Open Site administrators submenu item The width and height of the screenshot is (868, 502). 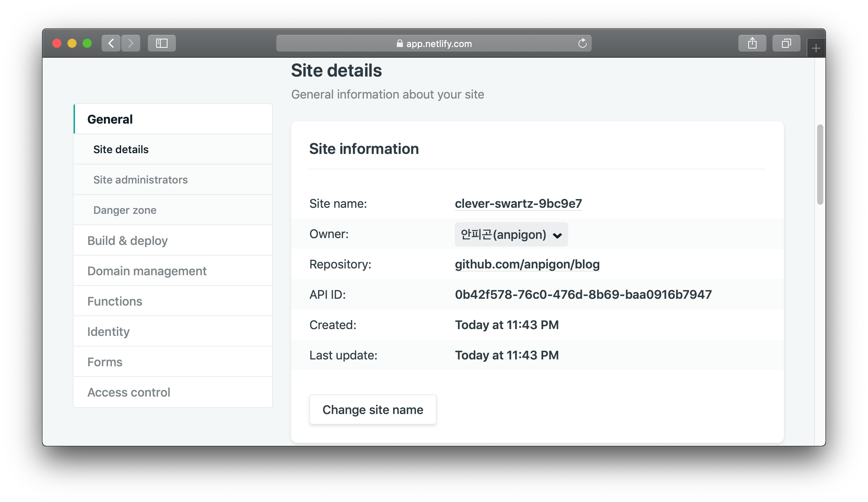140,180
